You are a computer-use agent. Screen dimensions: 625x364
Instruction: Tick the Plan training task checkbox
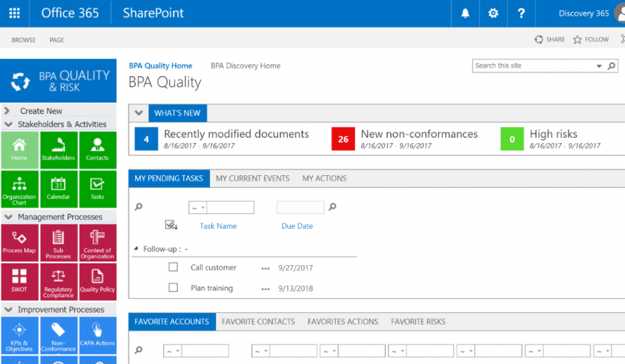[173, 288]
